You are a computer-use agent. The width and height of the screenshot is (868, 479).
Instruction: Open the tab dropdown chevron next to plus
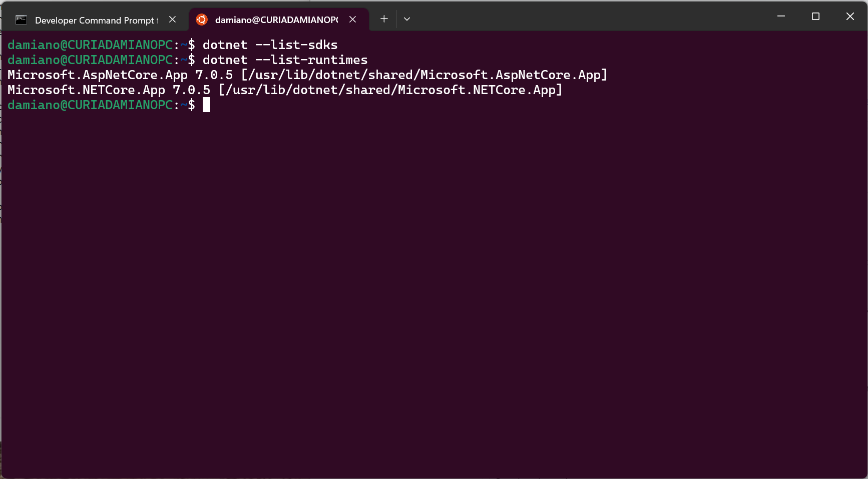pos(406,19)
